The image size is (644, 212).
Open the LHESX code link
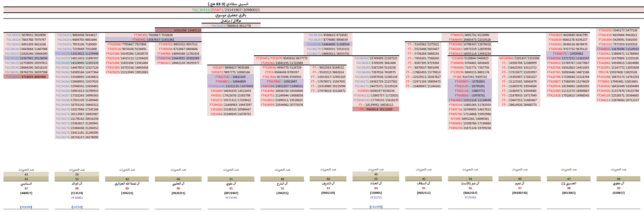(77, 207)
